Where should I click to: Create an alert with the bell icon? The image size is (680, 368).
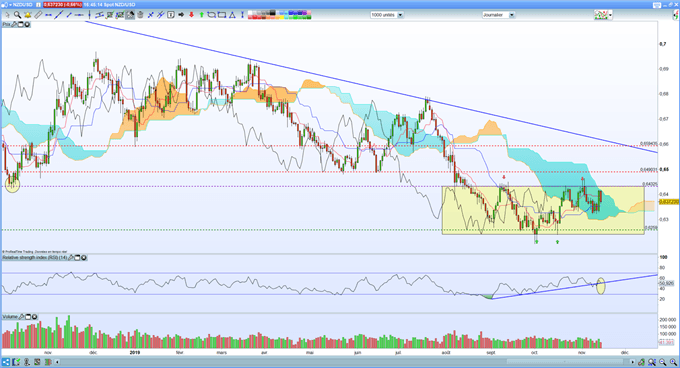click(x=28, y=15)
